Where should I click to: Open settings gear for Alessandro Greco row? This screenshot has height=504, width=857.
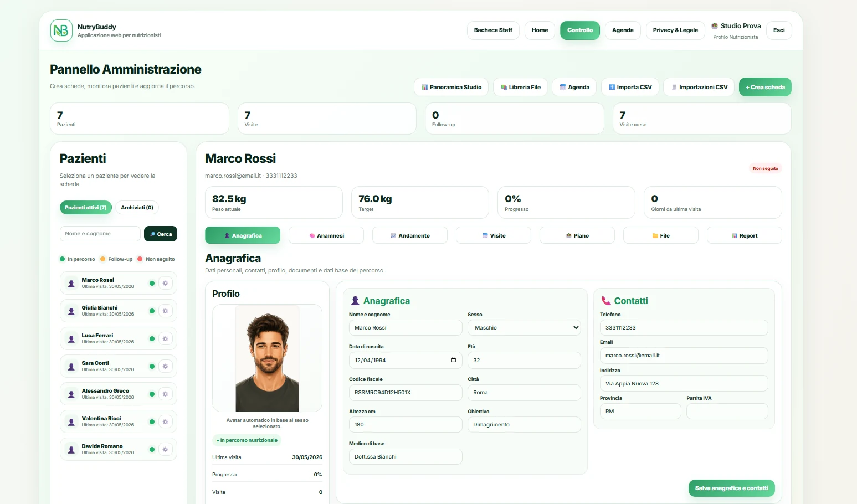(x=165, y=394)
